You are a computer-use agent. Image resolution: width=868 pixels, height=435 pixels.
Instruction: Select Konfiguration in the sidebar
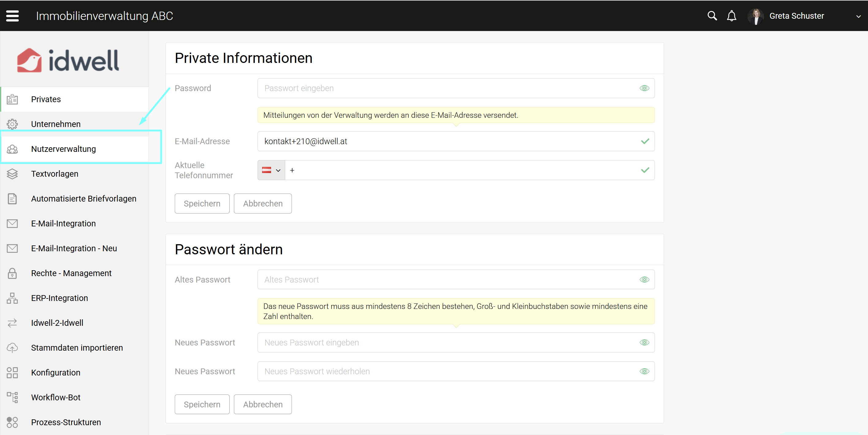[55, 373]
